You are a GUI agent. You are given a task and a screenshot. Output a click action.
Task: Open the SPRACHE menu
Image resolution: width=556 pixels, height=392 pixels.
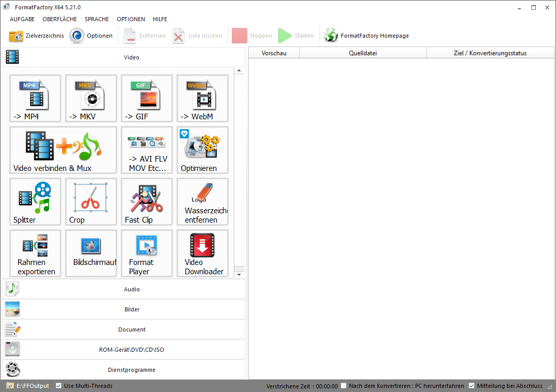click(x=97, y=19)
